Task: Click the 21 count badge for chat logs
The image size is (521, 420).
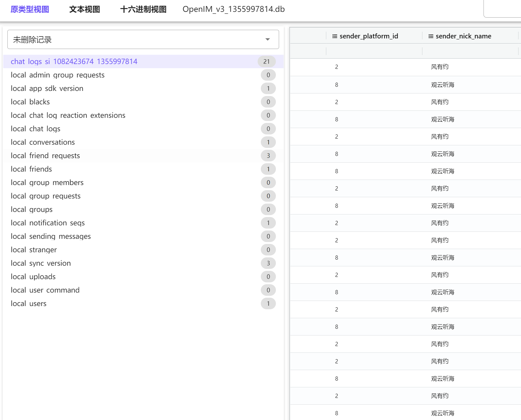Action: point(267,61)
